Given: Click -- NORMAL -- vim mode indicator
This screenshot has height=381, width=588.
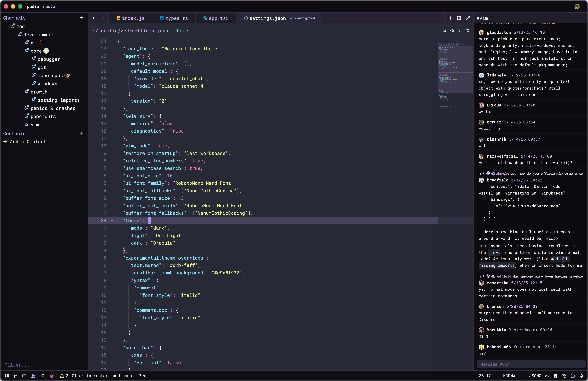Looking at the screenshot, I should (x=510, y=375).
